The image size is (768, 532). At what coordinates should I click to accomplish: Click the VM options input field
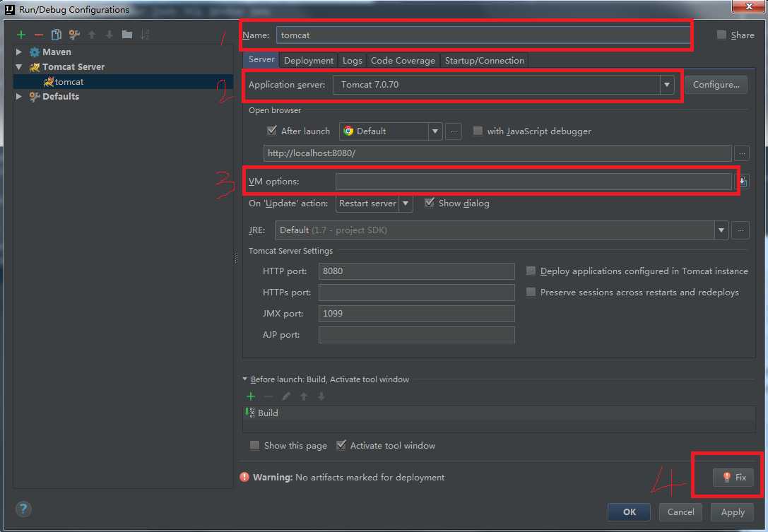534,182
